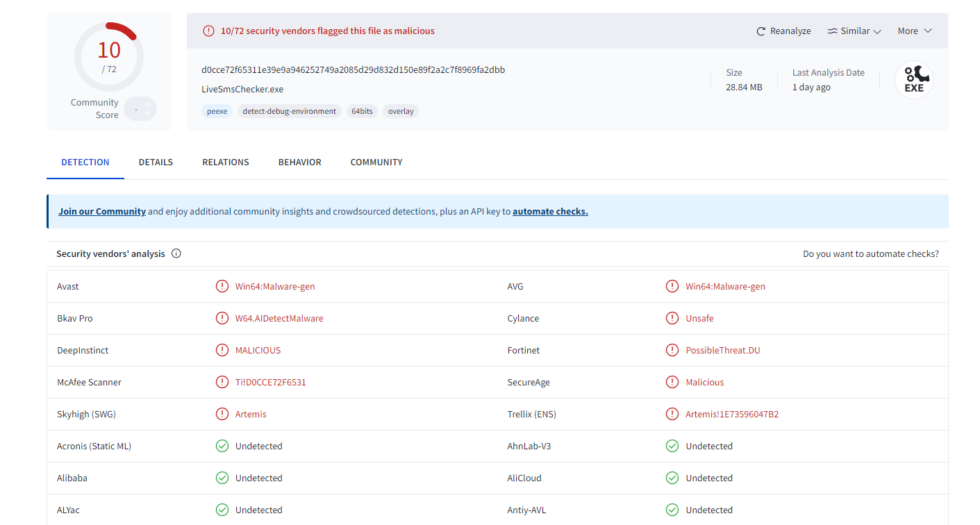Click the 64bits tag
The image size is (980, 525).
coord(362,111)
